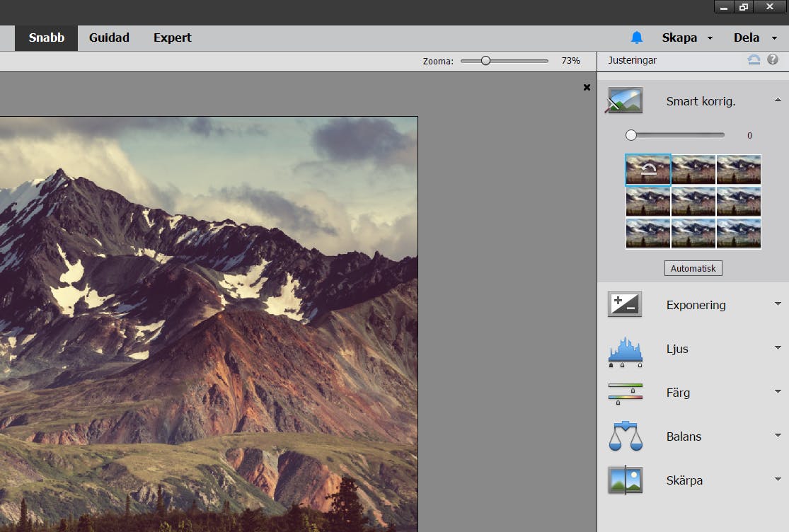Switch to Expert mode tab
Viewport: 789px width, 532px height.
pos(173,37)
